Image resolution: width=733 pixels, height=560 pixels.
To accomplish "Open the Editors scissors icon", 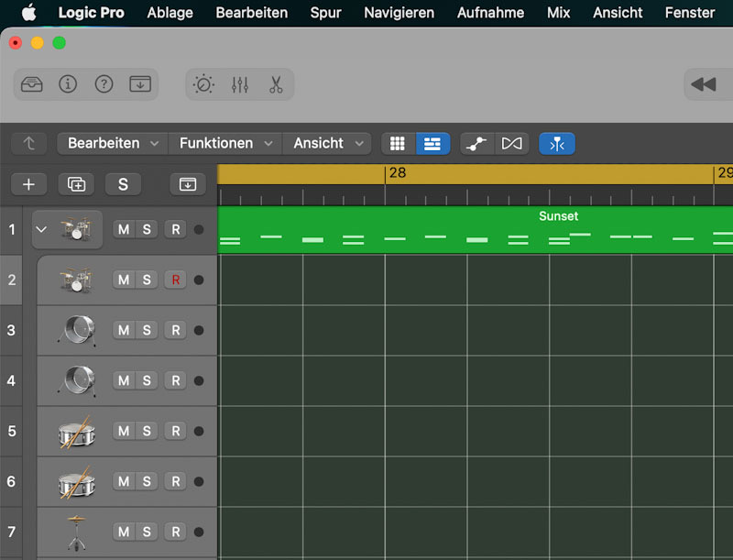I will tap(276, 84).
